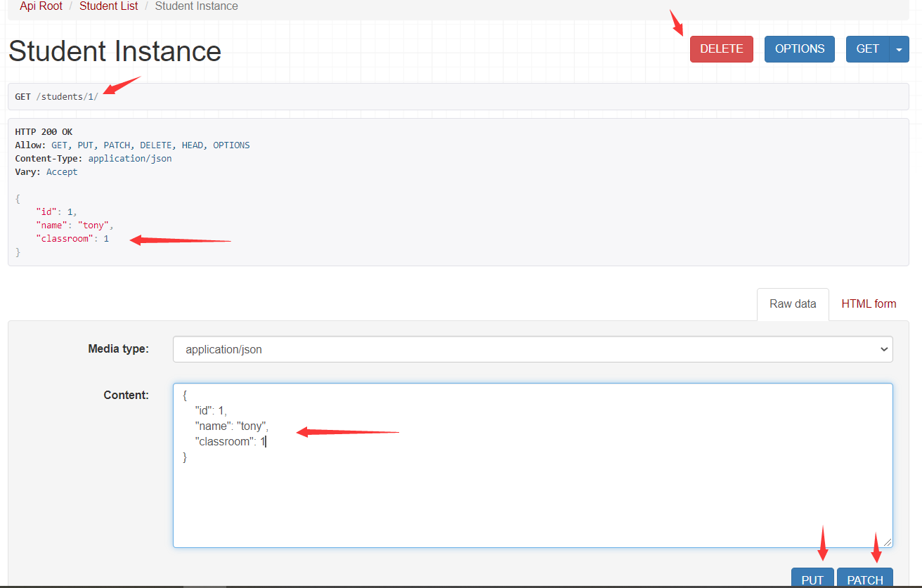The height and width of the screenshot is (588, 922).
Task: Open the GET format dropdown caret
Action: click(899, 48)
